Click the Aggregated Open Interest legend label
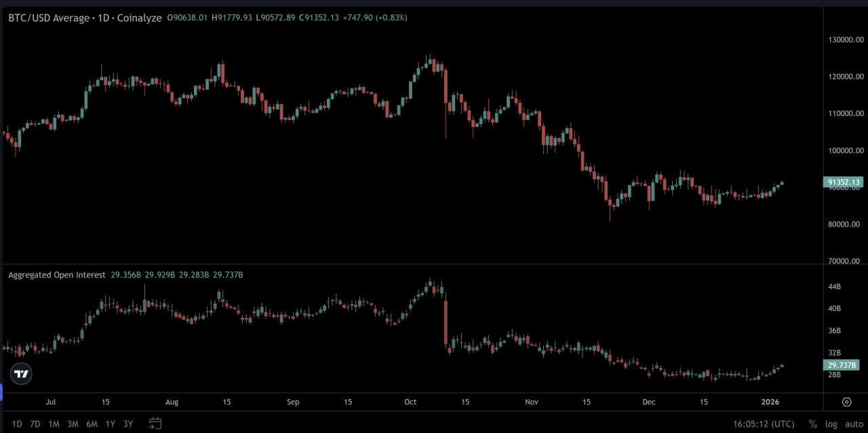The width and height of the screenshot is (868, 433). point(56,275)
